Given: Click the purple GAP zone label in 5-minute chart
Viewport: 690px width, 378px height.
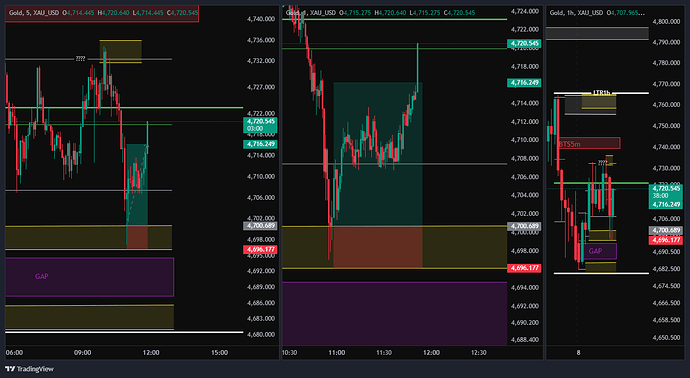Looking at the screenshot, I should pos(41,276).
